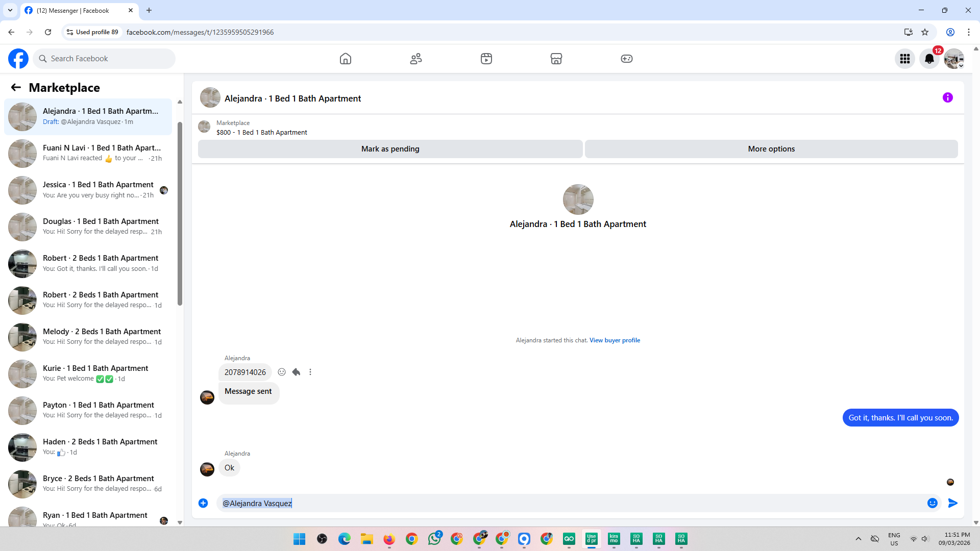Open View buyer profile link

pyautogui.click(x=615, y=340)
